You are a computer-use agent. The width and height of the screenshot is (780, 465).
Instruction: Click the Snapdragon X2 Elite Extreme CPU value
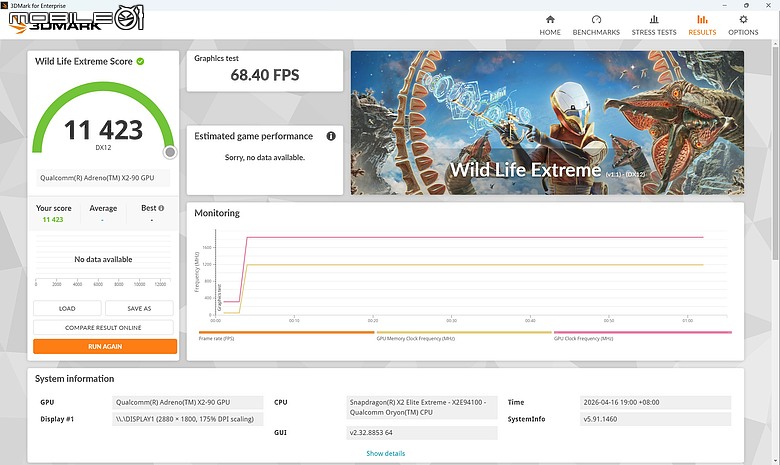422,407
